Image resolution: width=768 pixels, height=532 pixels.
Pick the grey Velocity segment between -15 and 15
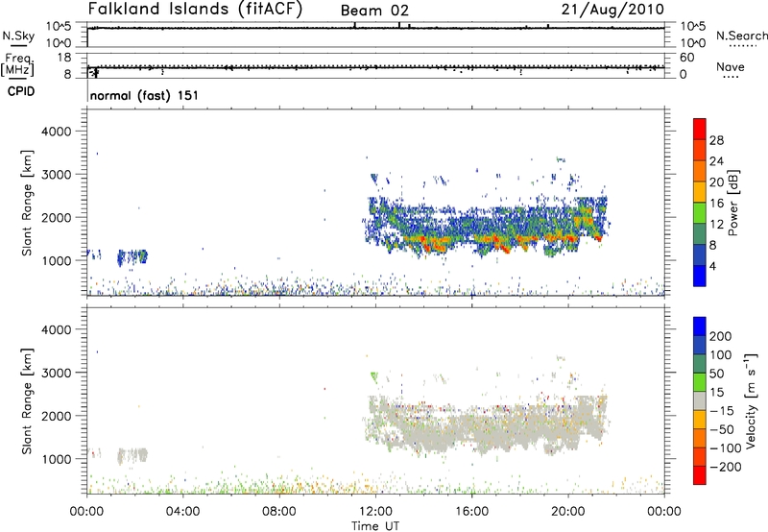coord(700,400)
